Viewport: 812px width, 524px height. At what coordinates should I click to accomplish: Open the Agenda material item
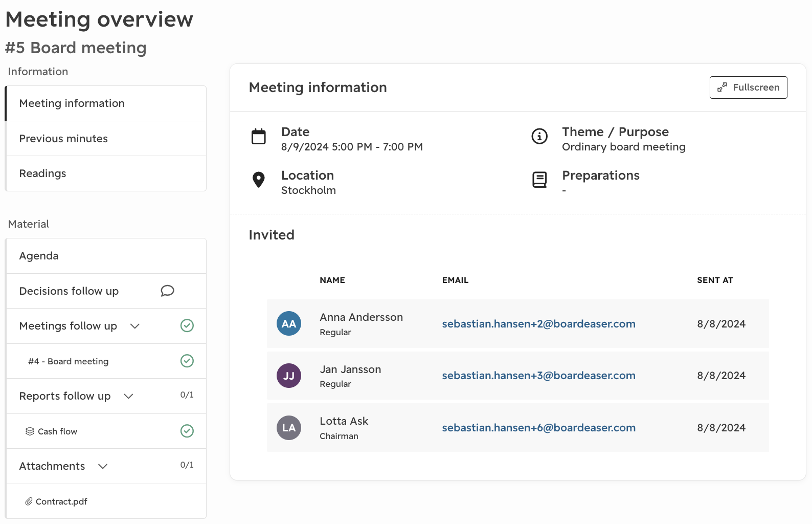(x=106, y=256)
